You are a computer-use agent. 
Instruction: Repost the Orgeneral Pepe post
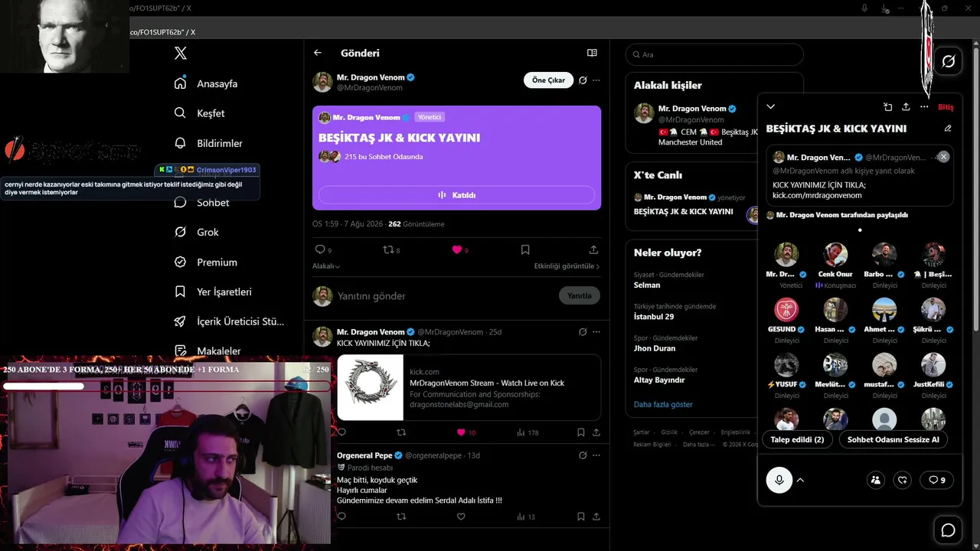tap(401, 517)
